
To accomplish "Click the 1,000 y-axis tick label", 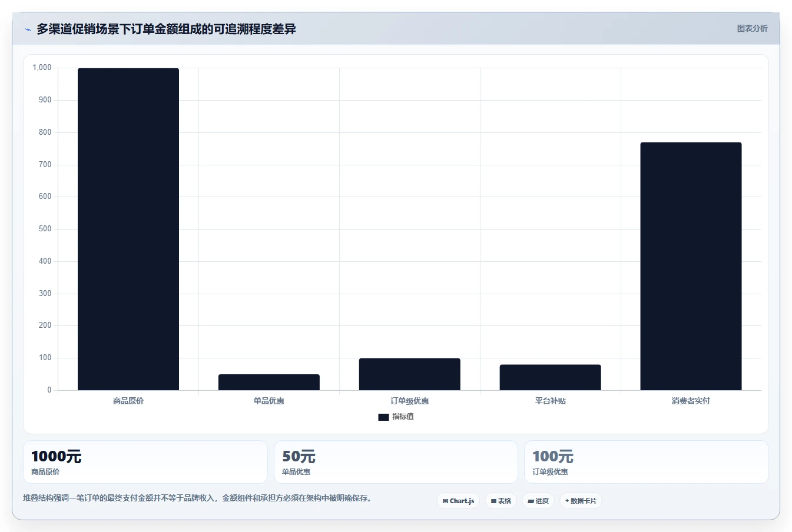I will click(x=42, y=68).
